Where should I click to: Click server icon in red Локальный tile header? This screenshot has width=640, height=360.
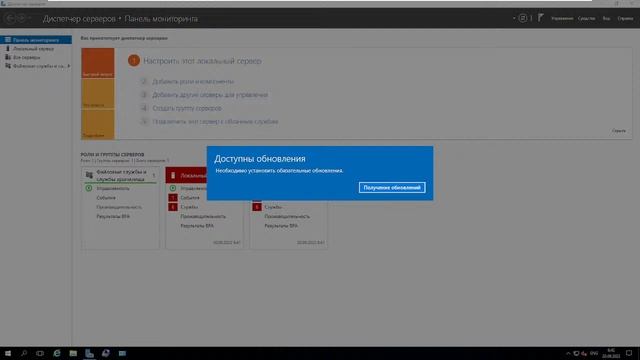(x=173, y=176)
